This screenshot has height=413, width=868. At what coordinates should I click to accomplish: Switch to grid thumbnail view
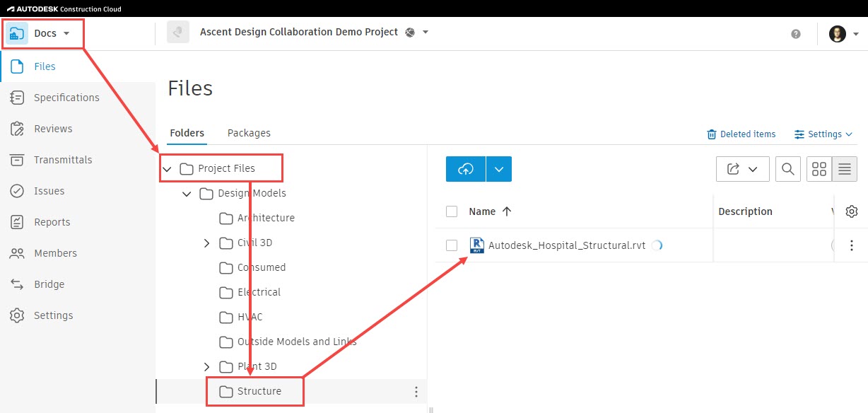tap(819, 169)
